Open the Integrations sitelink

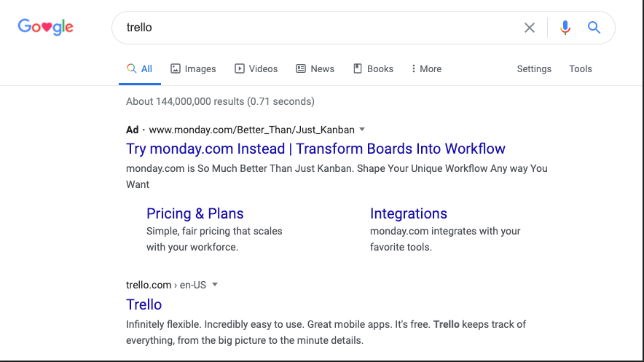point(409,213)
